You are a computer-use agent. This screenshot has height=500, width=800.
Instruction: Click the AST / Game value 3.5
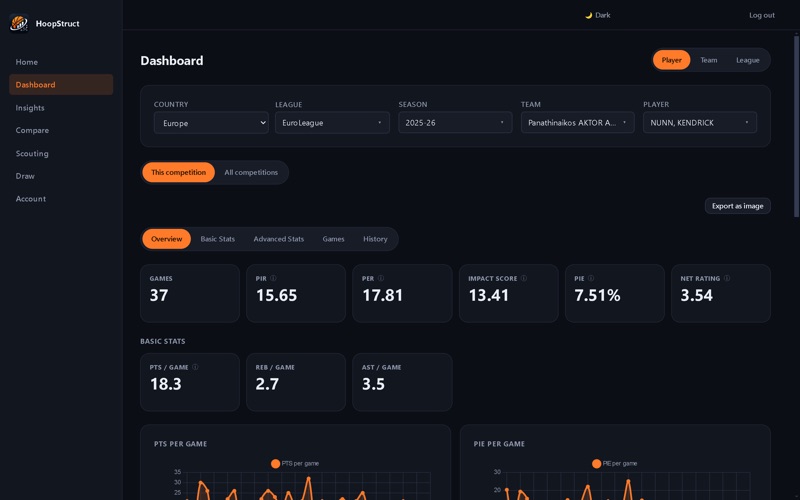point(373,384)
